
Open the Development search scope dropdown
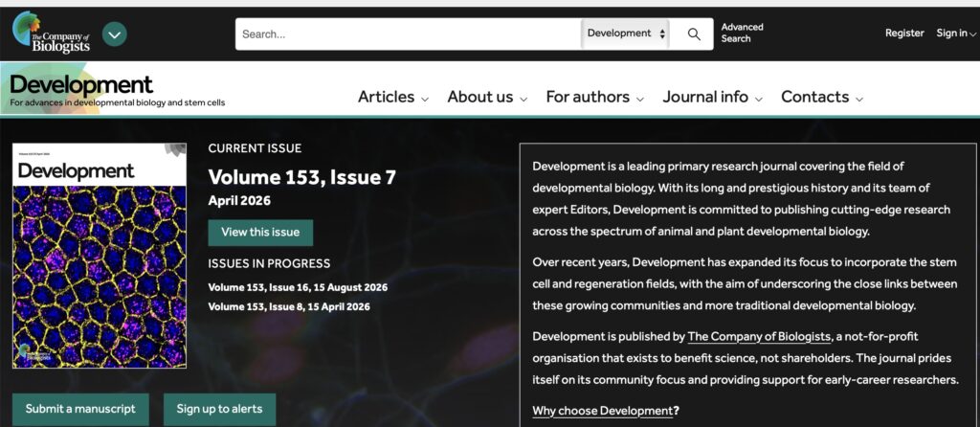pos(625,34)
